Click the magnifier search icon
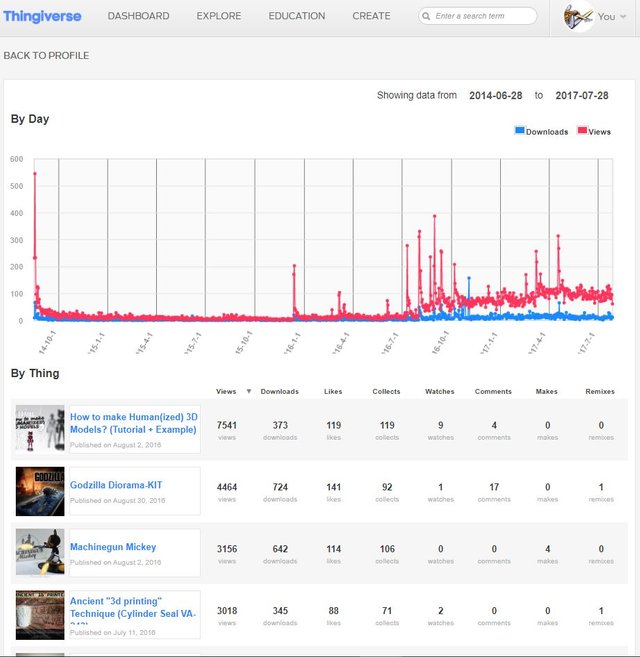The height and width of the screenshot is (657, 640). tap(426, 16)
